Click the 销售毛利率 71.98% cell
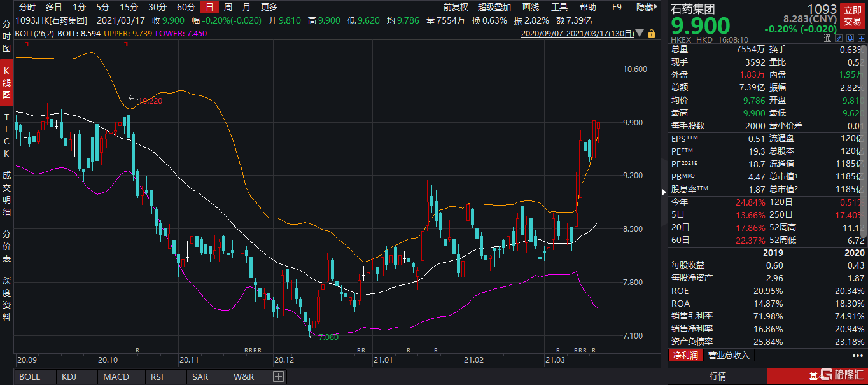This screenshot has height=385, width=868. (x=768, y=316)
